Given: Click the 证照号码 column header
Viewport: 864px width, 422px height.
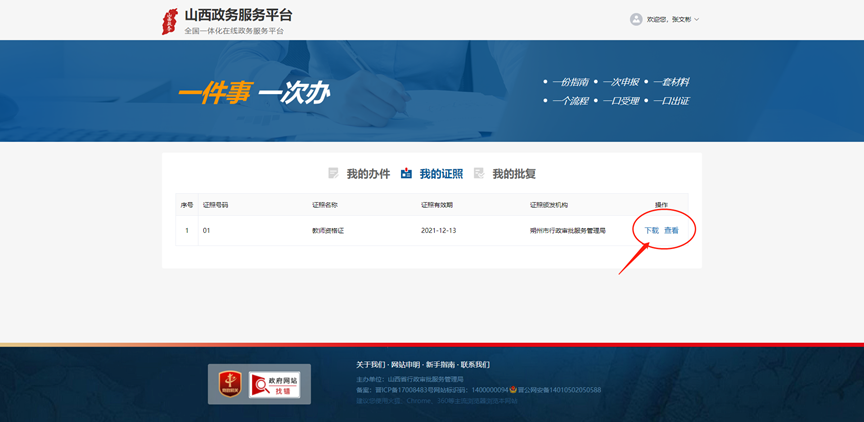Looking at the screenshot, I should 215,205.
